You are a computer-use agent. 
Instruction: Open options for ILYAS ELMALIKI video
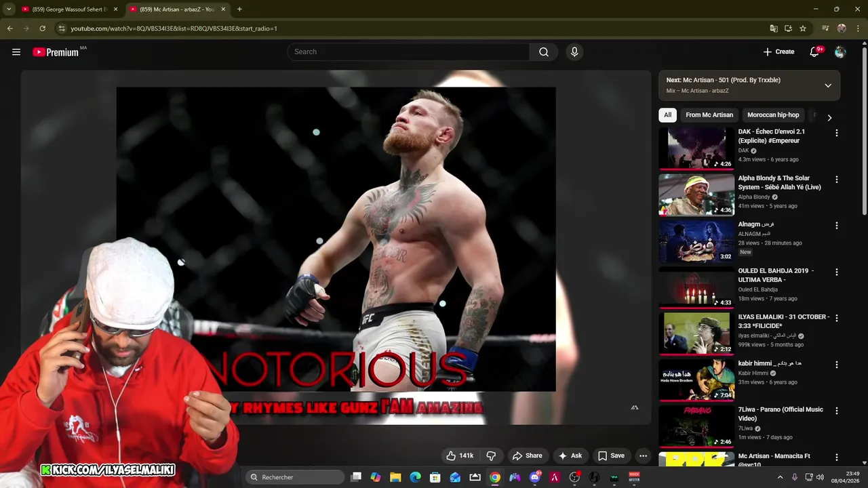pyautogui.click(x=837, y=318)
